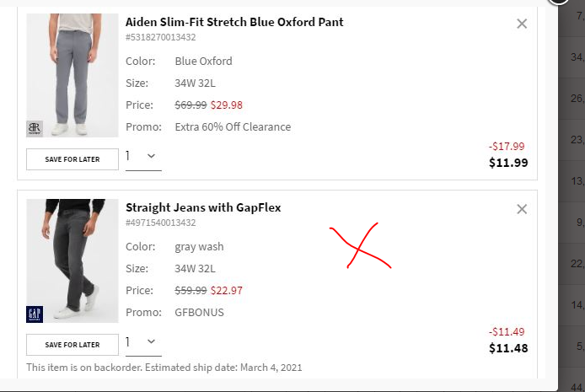The image size is (585, 392).
Task: Open quantity dropdown for Straight Jeans
Action: [142, 341]
